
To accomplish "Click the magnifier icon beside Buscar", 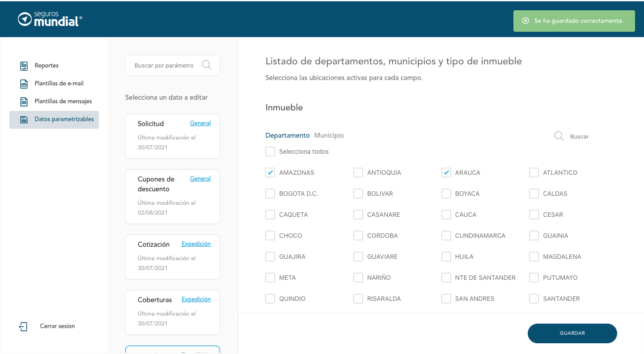I will [x=559, y=136].
